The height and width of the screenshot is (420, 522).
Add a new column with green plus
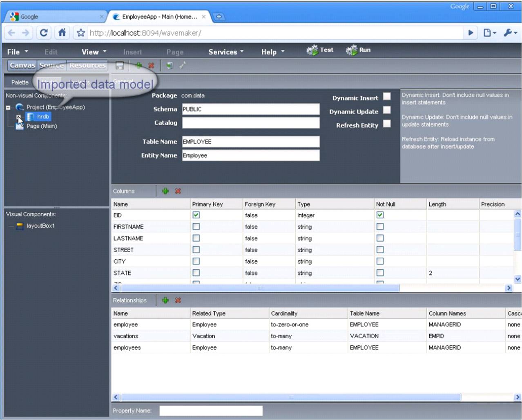[165, 191]
